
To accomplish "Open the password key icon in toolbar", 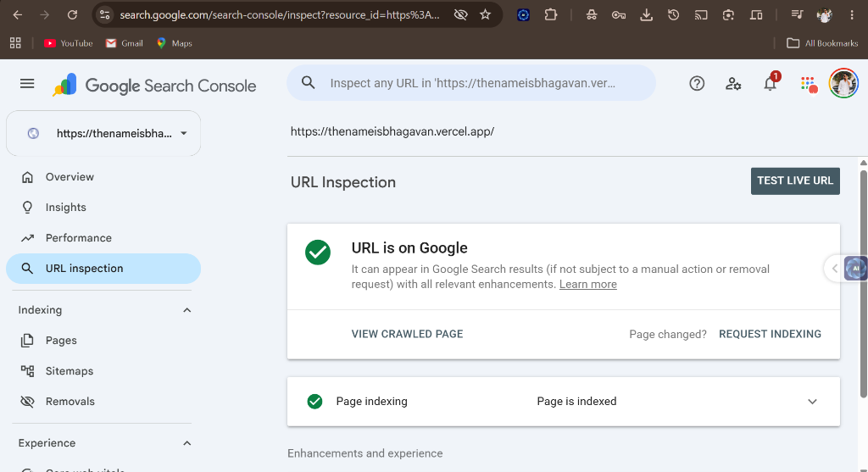I will 618,15.
